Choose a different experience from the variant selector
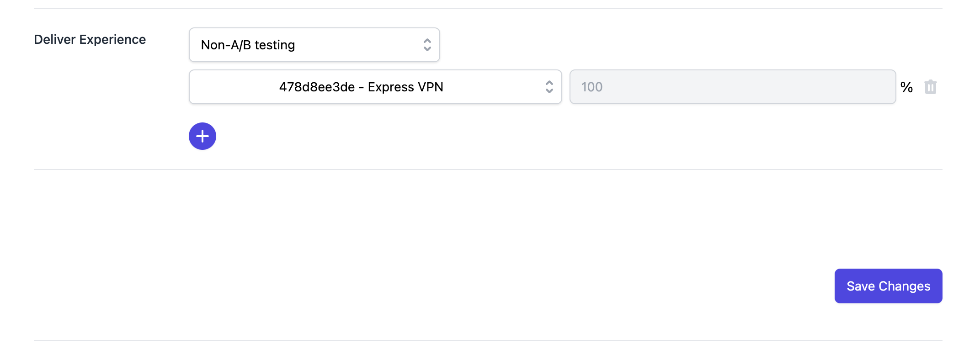The width and height of the screenshot is (980, 360). click(375, 87)
